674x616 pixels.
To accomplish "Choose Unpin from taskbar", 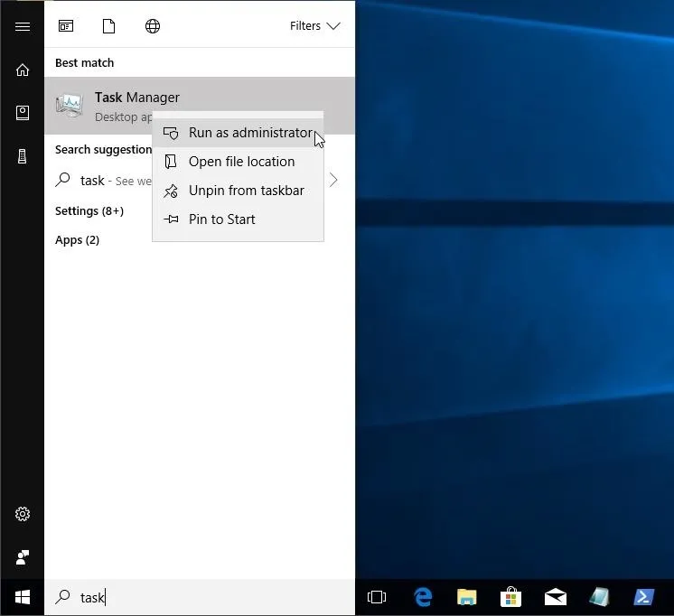I will click(239, 191).
